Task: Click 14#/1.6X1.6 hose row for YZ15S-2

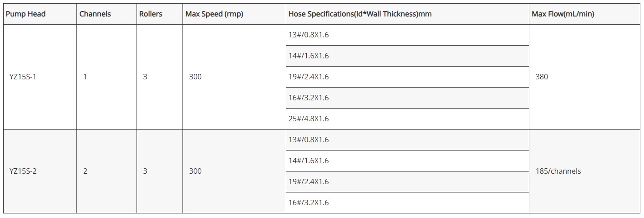Action: point(309,161)
